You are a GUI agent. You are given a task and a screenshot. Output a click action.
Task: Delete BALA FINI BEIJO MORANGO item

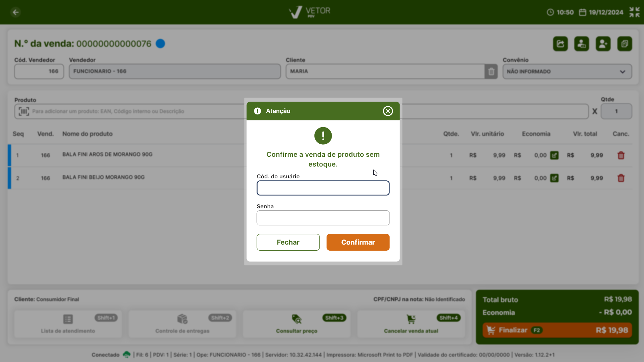click(x=621, y=178)
